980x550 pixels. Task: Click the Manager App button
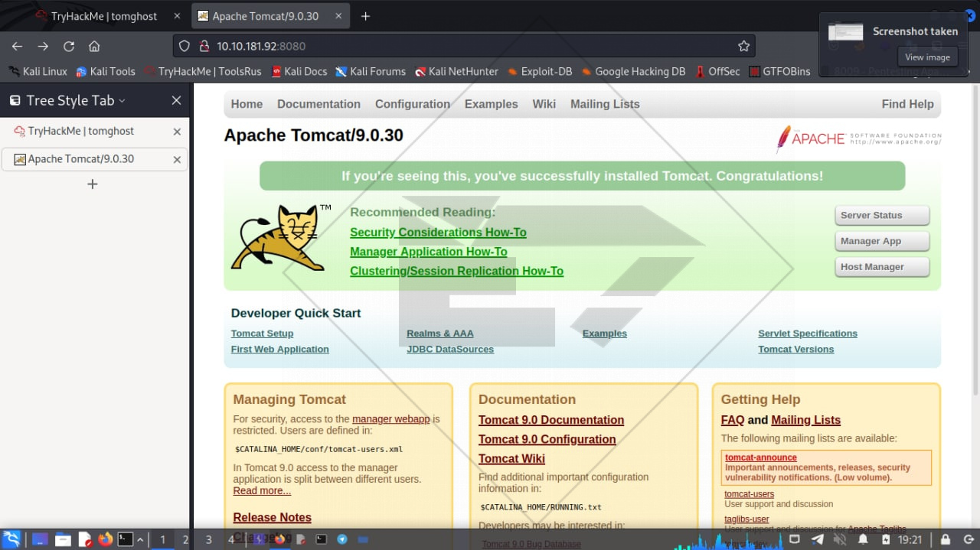pyautogui.click(x=882, y=241)
